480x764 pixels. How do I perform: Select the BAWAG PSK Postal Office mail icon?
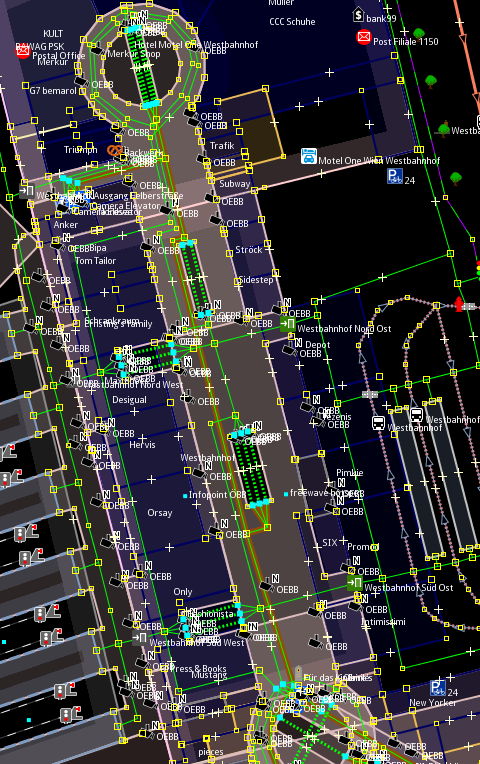click(22, 51)
